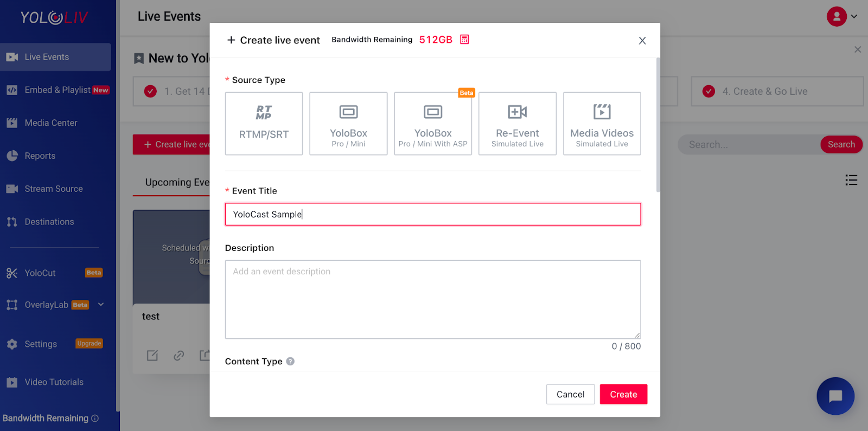
Task: Click the Upgrade badge next to Settings
Action: pos(90,344)
